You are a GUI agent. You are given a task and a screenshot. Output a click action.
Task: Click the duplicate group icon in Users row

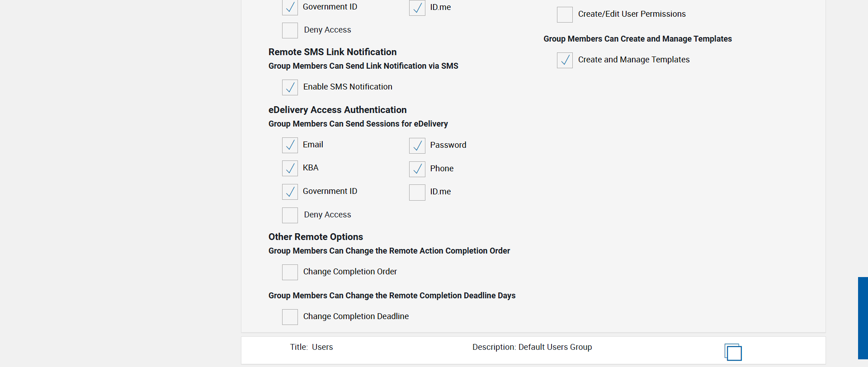coord(733,352)
